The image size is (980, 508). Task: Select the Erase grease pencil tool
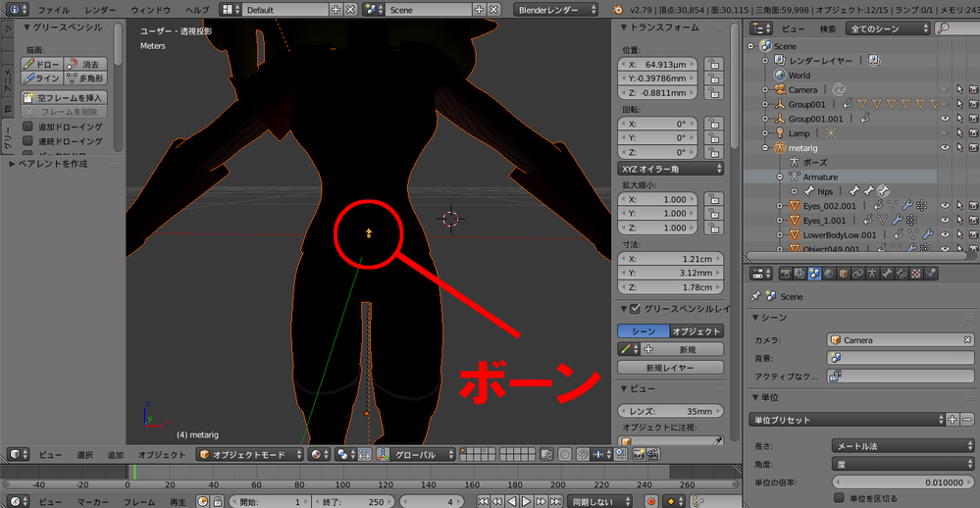click(86, 64)
